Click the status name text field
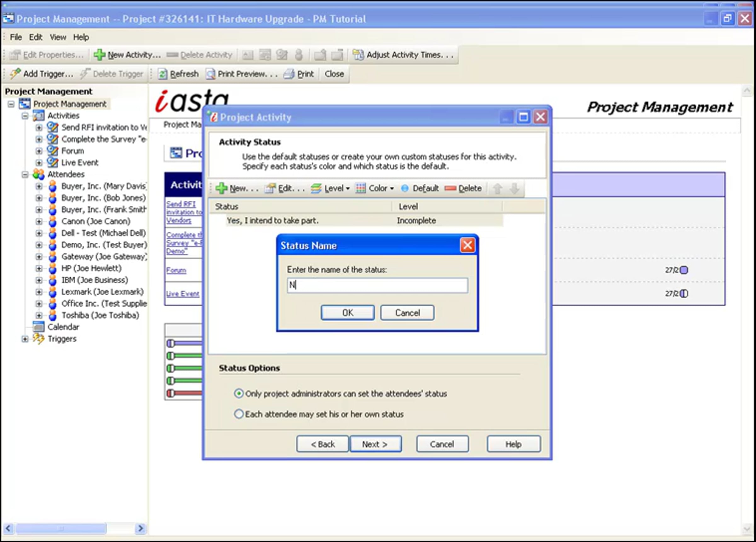The height and width of the screenshot is (542, 756). 377,285
